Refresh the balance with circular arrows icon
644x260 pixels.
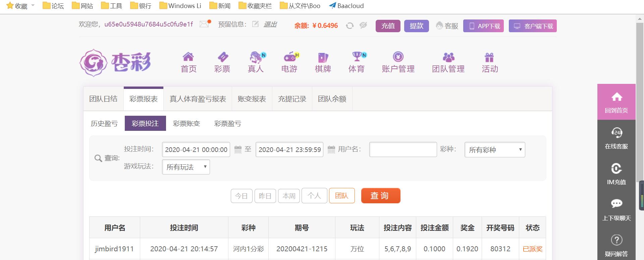[x=350, y=26]
